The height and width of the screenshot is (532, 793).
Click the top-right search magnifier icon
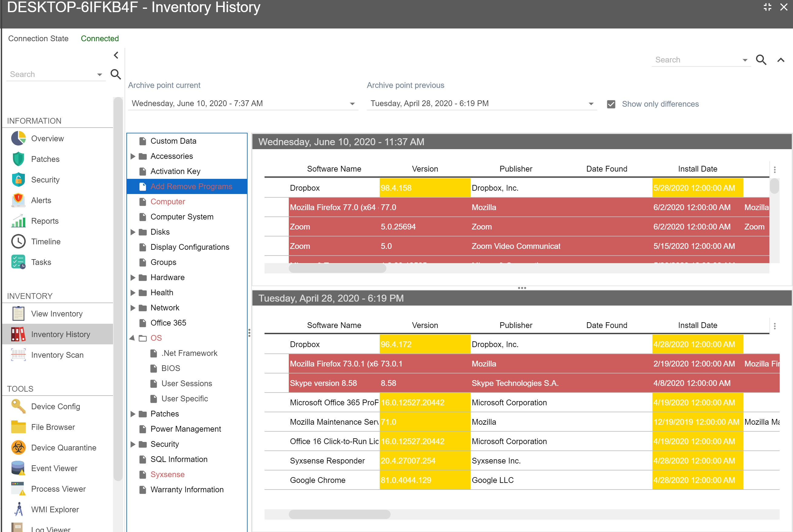[761, 60]
